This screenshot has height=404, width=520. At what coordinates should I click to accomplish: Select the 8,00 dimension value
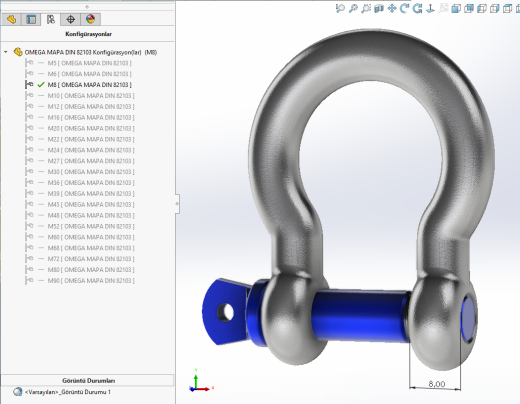pos(436,384)
